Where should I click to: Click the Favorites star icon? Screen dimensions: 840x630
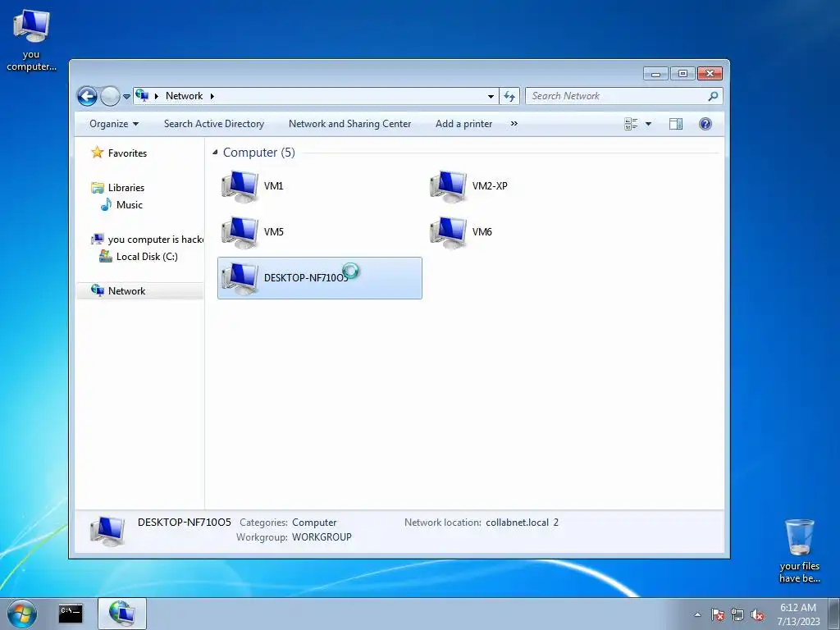click(x=97, y=153)
